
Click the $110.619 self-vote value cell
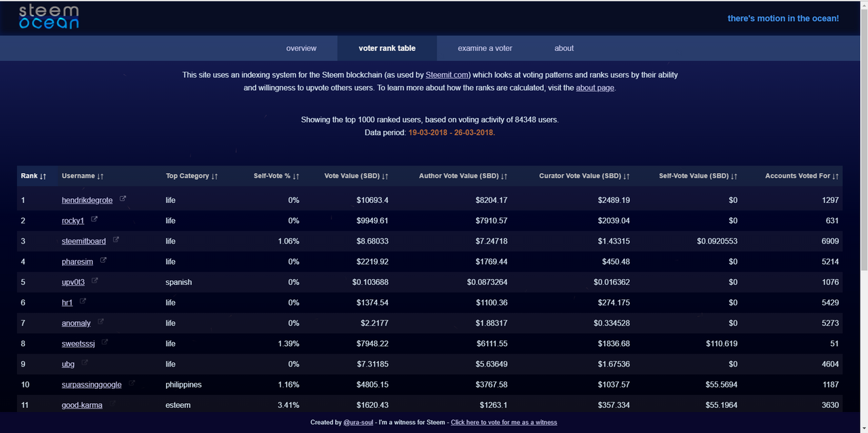pyautogui.click(x=722, y=343)
